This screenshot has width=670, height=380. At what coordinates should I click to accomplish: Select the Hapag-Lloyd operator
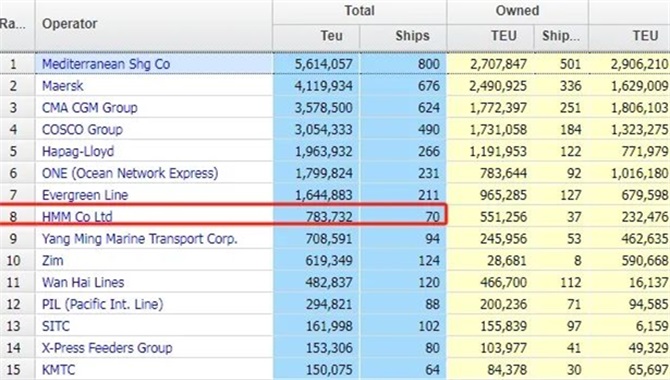click(78, 151)
